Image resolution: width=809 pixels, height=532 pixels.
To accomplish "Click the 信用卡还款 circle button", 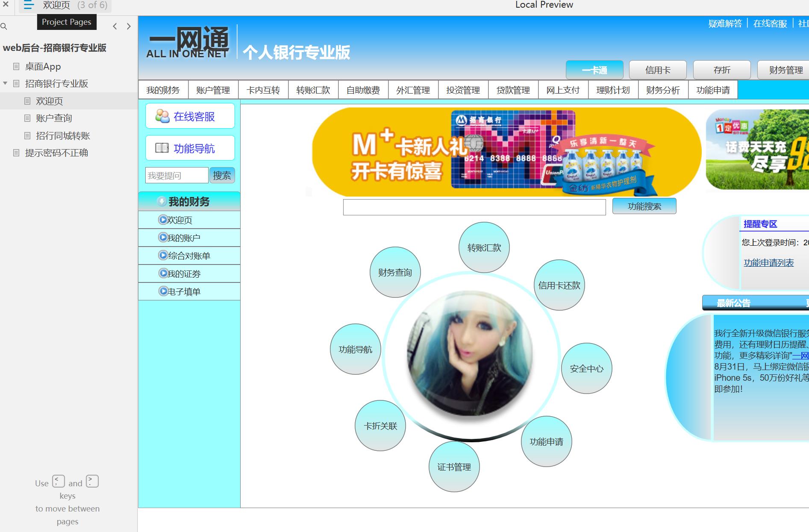I will coord(559,285).
